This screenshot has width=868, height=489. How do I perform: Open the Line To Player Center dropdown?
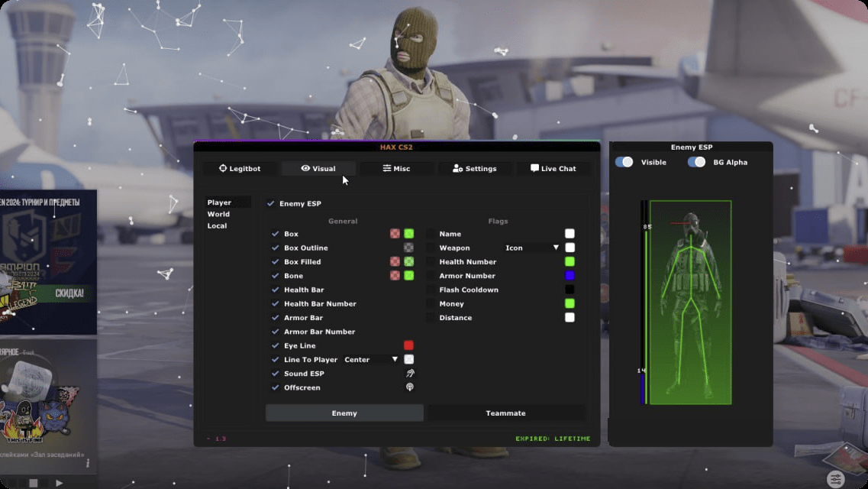click(x=371, y=360)
